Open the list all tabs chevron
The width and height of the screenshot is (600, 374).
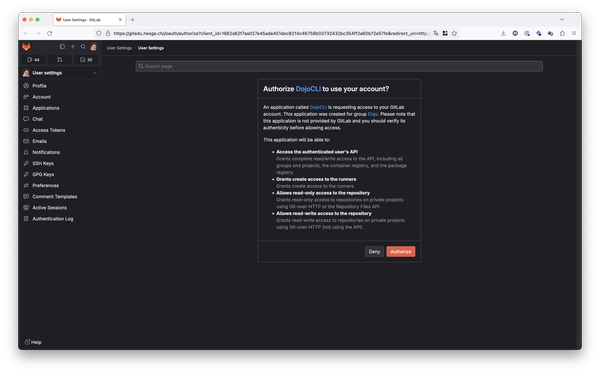562,20
